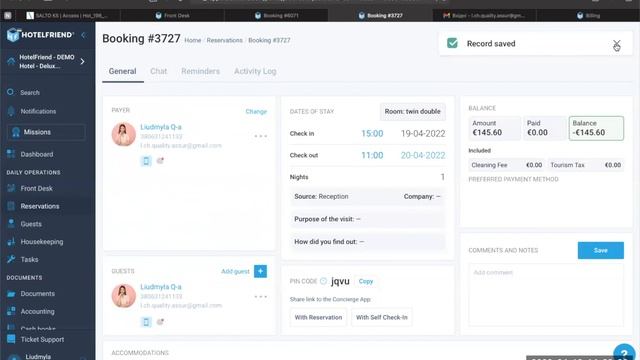
Task: Click the guest's avatar photo
Action: 124,296
